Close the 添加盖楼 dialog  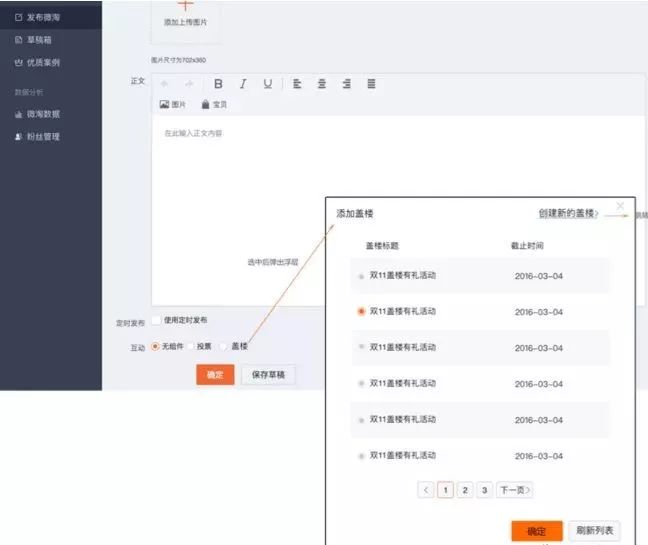coord(620,206)
